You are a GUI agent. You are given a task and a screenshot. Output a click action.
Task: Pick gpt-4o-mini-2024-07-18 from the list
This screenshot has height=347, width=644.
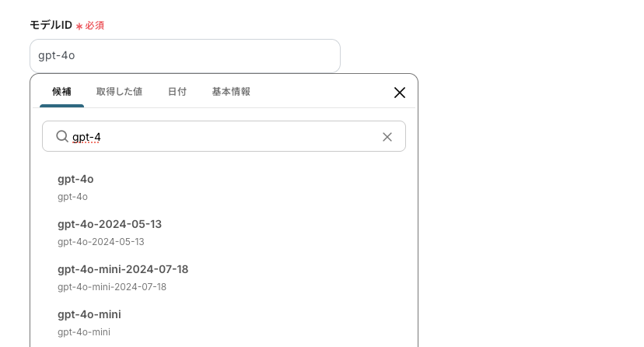(123, 269)
